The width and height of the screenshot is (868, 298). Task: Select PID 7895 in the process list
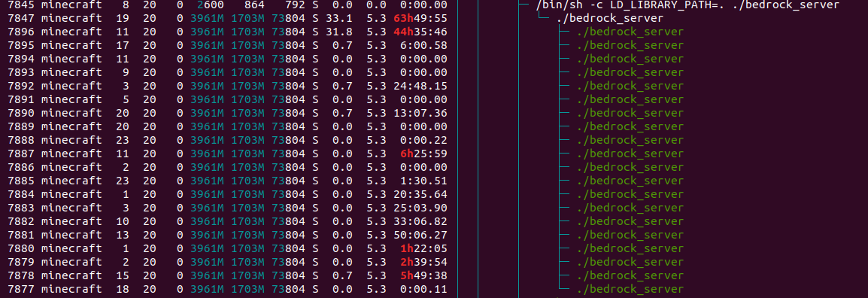tap(22, 45)
